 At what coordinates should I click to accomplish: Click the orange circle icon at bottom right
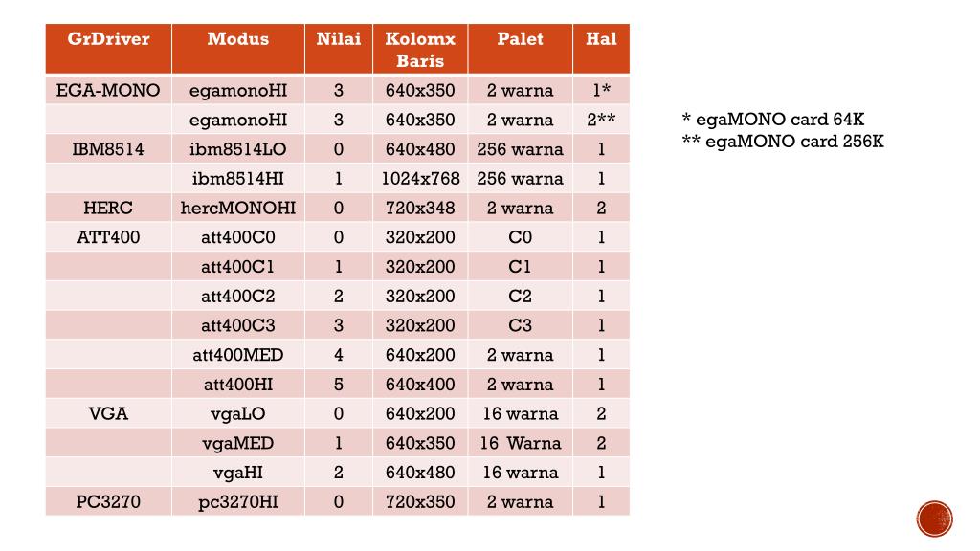934,518
